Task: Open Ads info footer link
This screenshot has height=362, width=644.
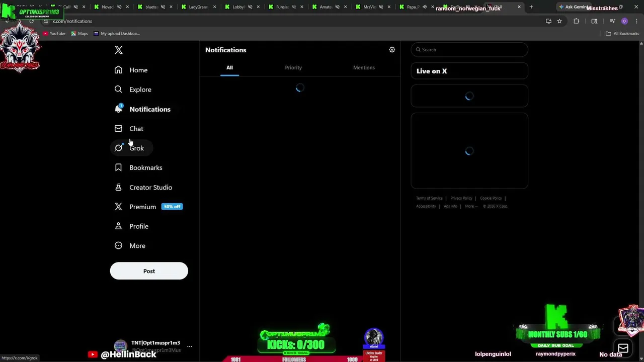Action: pyautogui.click(x=450, y=206)
